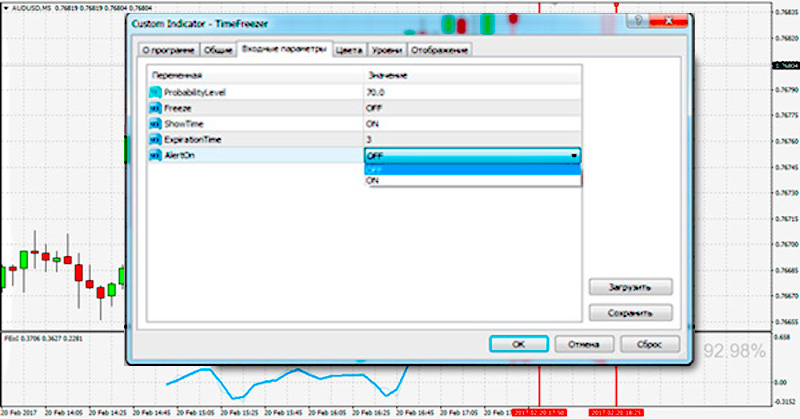The image size is (800, 419).
Task: Confirm settings with the OK button
Action: [519, 344]
